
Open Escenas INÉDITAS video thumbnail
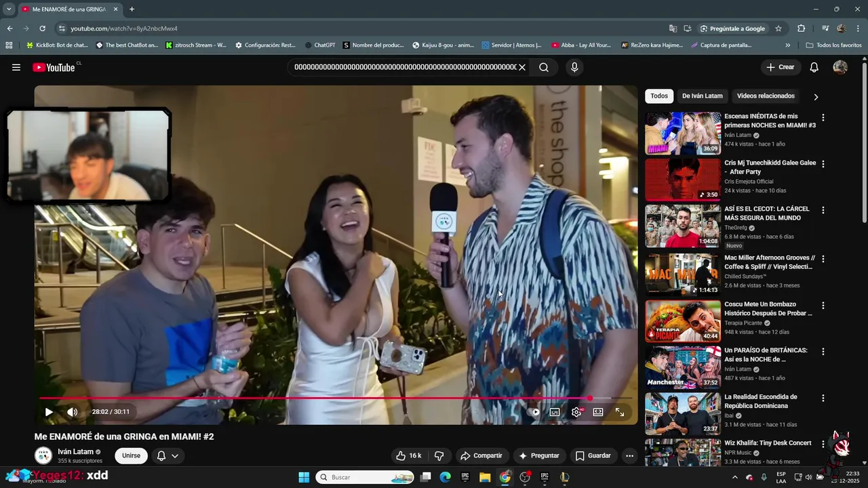coord(683,133)
